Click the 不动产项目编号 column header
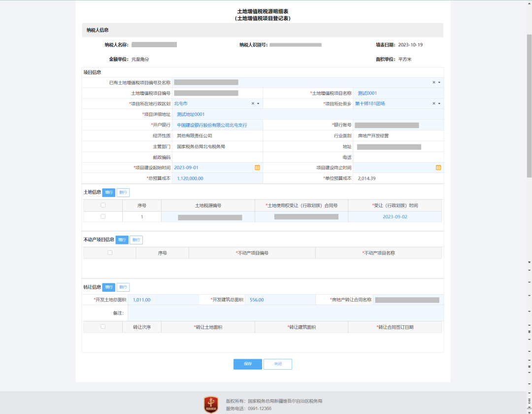 [252, 253]
